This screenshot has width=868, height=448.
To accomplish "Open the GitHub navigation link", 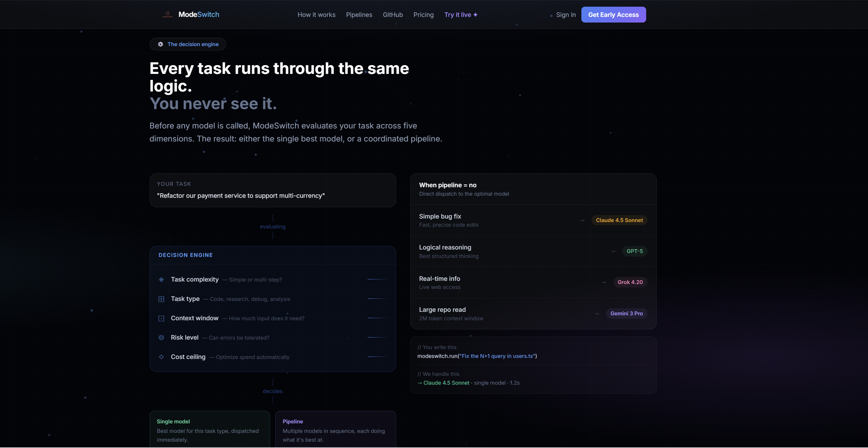I will [x=393, y=15].
